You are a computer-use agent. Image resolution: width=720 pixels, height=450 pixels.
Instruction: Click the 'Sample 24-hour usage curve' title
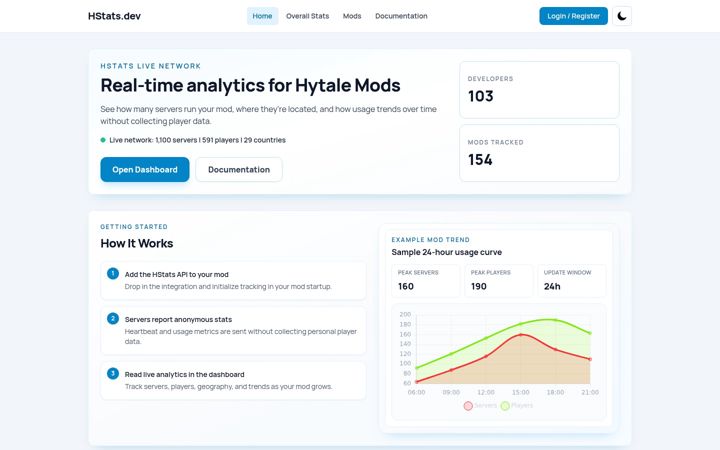click(446, 252)
